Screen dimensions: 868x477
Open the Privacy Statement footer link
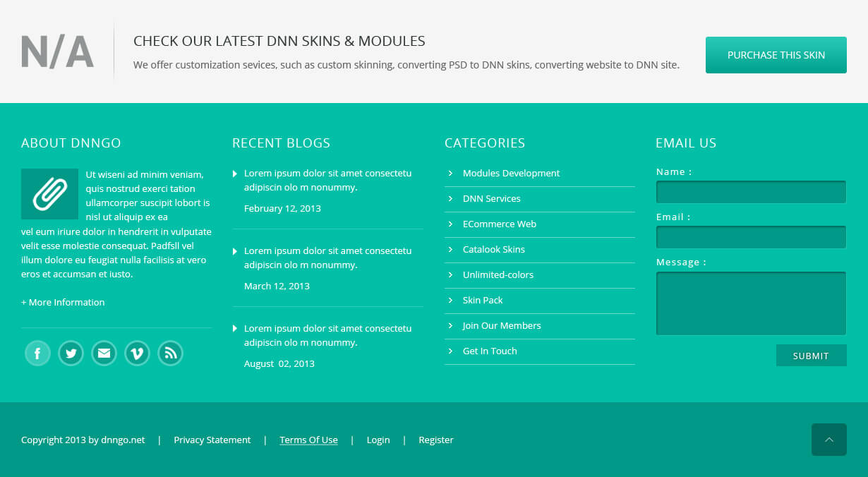212,440
